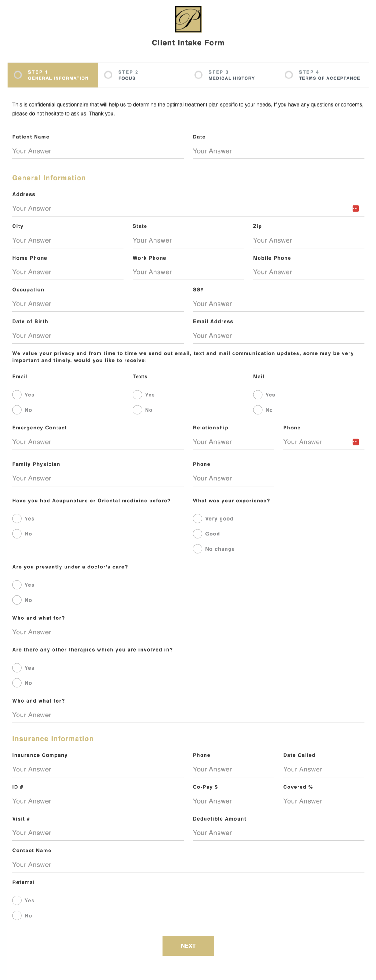The height and width of the screenshot is (980, 376).
Task: Click red password manager icon in Address field
Action: 355,209
